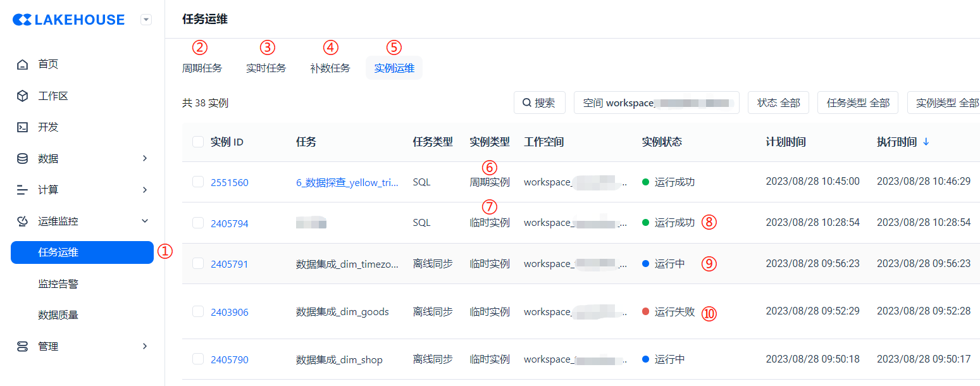
Task: Click the data database icon
Action: (23, 159)
